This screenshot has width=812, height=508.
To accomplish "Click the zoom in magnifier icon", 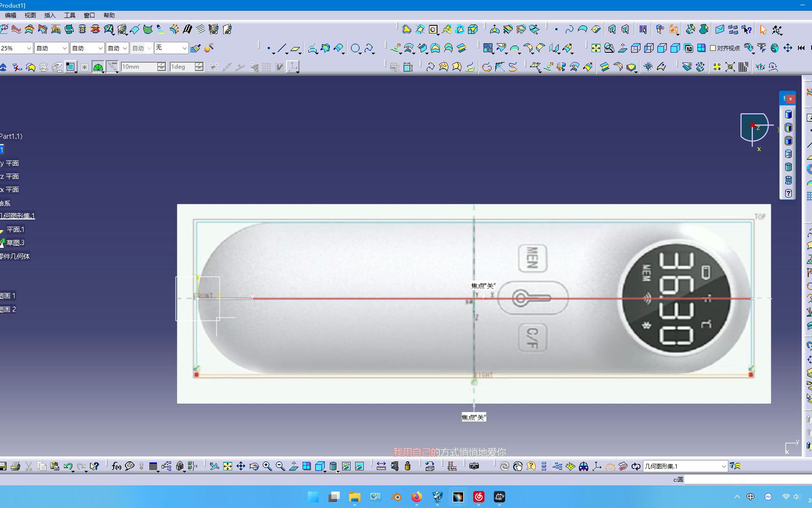I will coord(267,466).
